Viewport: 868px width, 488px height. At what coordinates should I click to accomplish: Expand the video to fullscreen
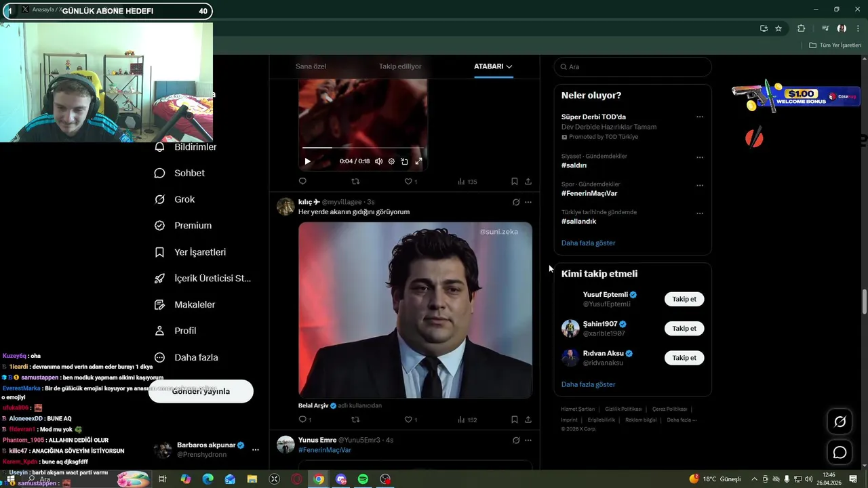(x=418, y=161)
